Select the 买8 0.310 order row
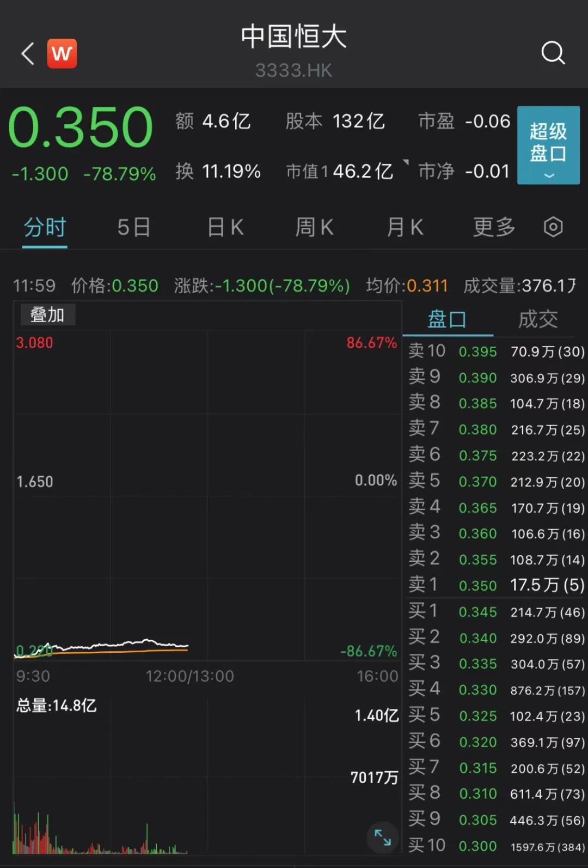 tap(497, 793)
